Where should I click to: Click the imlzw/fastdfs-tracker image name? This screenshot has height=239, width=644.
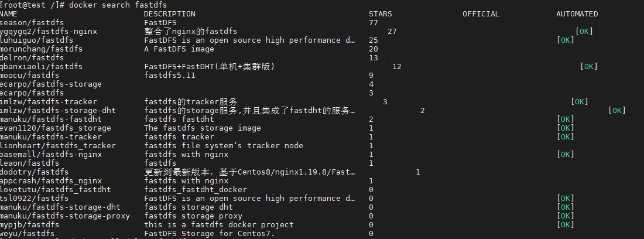(49, 102)
